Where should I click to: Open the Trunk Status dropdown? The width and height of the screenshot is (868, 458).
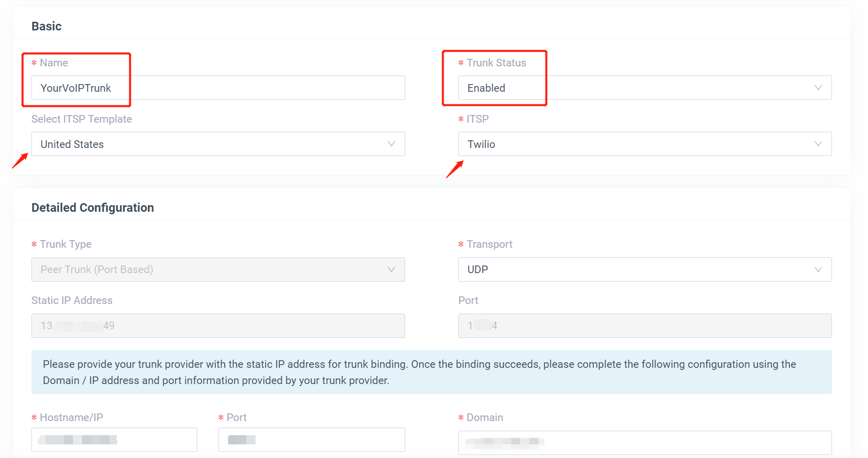point(644,88)
